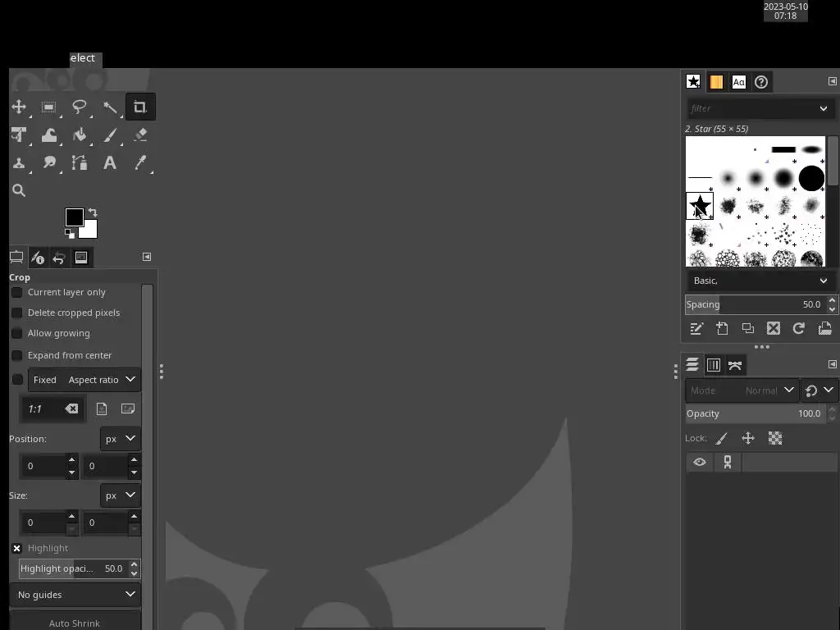The height and width of the screenshot is (630, 840).
Task: Open the Basic tag dropdown
Action: (x=760, y=281)
